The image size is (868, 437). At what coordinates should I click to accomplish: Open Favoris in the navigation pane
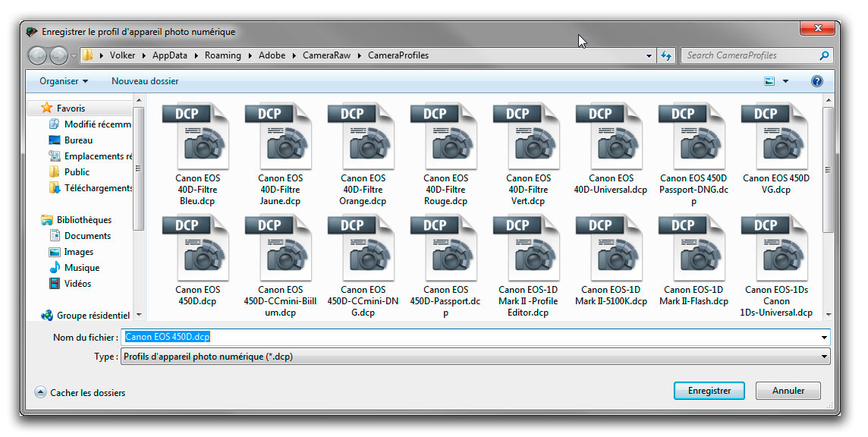(71, 108)
